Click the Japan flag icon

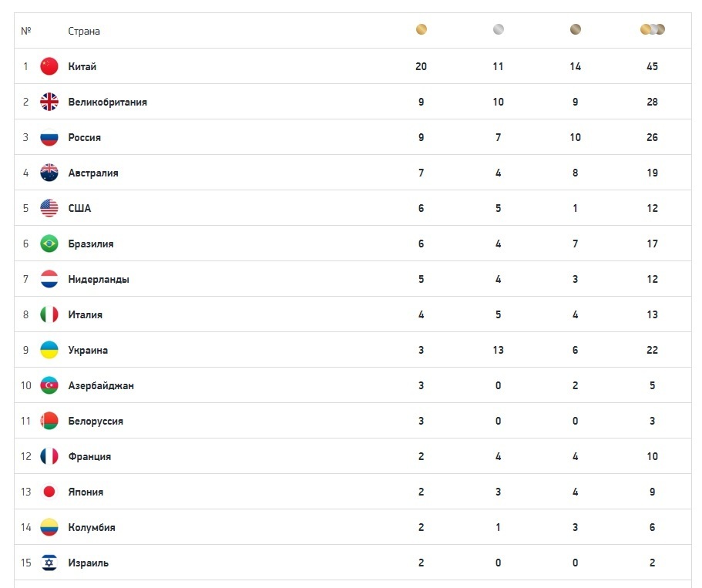click(x=49, y=492)
